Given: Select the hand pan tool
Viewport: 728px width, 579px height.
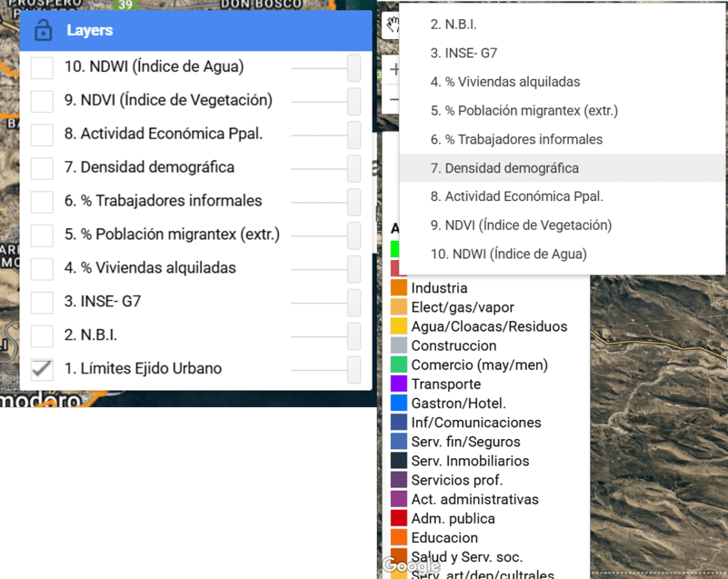Looking at the screenshot, I should point(391,27).
